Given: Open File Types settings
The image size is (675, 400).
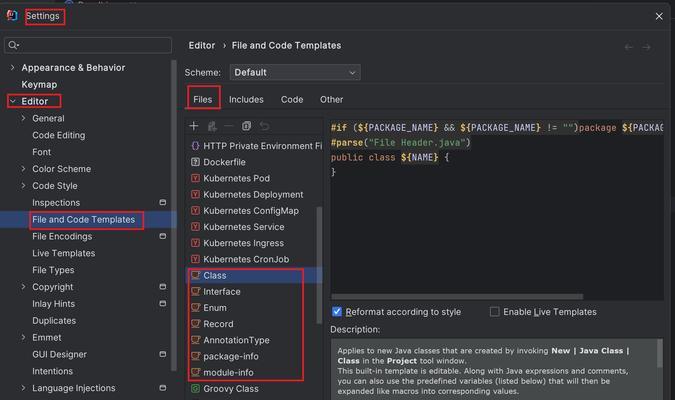Looking at the screenshot, I should 53,270.
